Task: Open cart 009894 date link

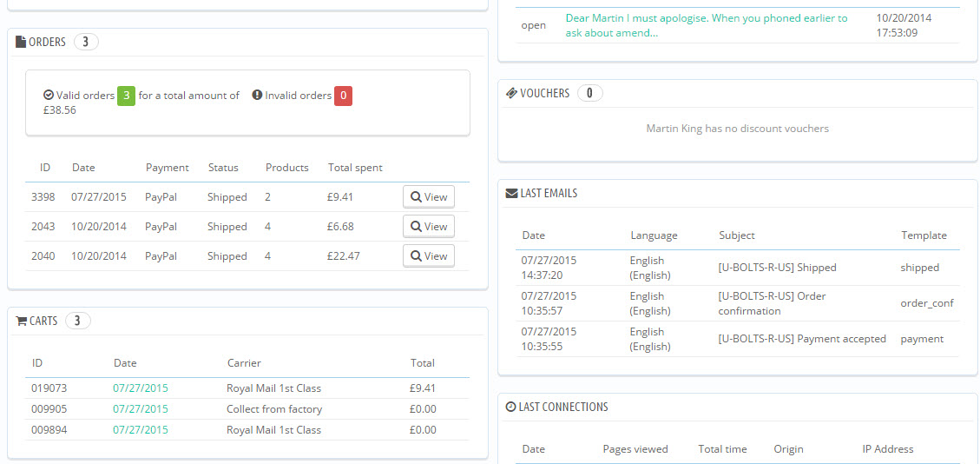Action: point(141,430)
